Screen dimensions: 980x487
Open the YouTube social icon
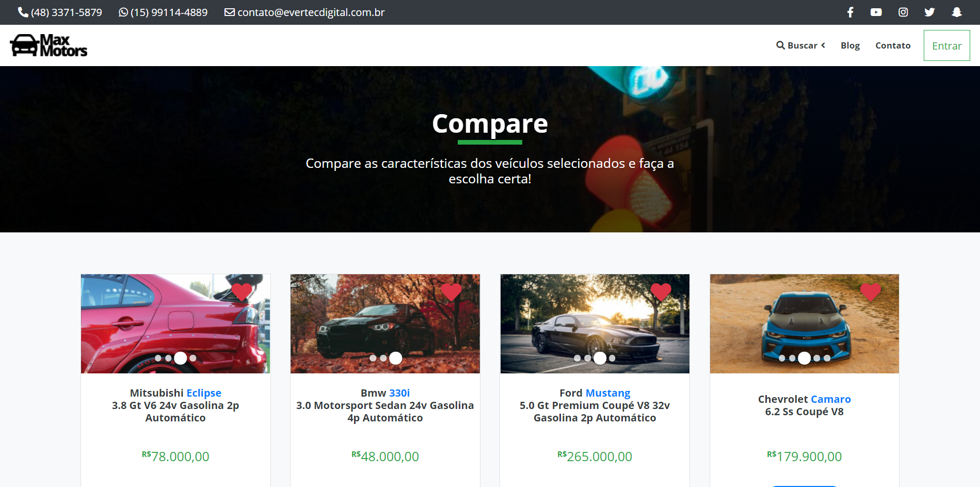click(876, 12)
